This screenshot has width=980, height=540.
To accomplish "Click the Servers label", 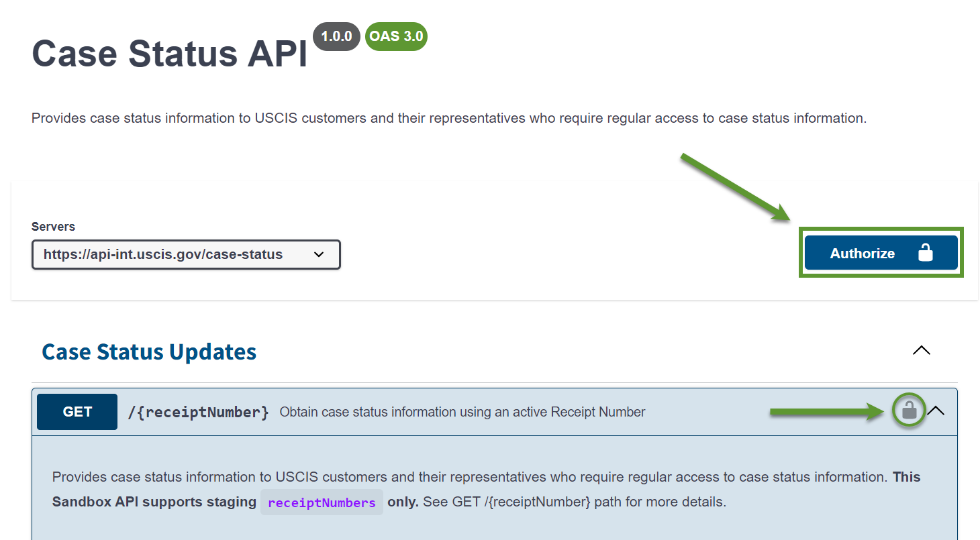I will 53,227.
